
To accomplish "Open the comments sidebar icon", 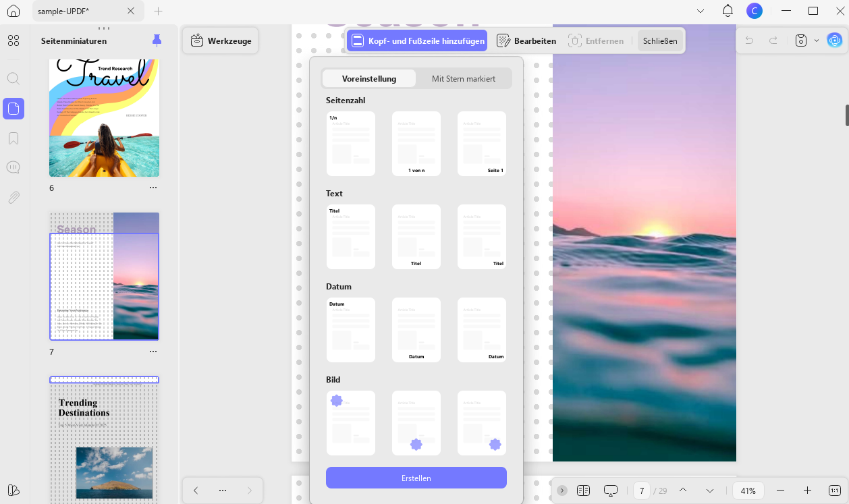I will [13, 167].
